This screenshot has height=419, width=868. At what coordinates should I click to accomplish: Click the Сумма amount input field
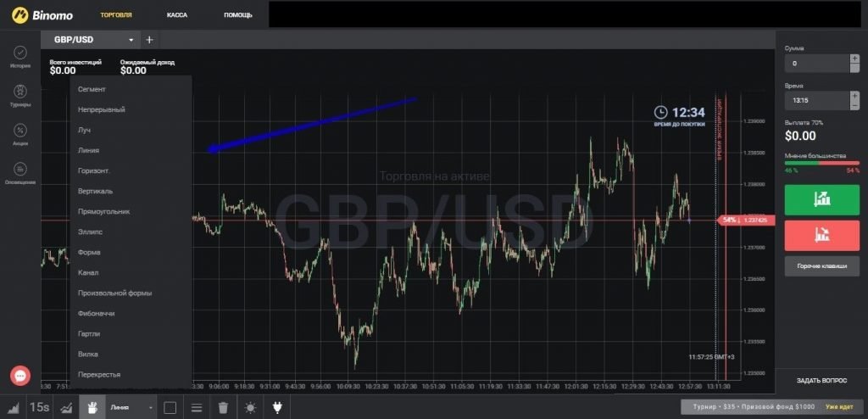[x=815, y=63]
